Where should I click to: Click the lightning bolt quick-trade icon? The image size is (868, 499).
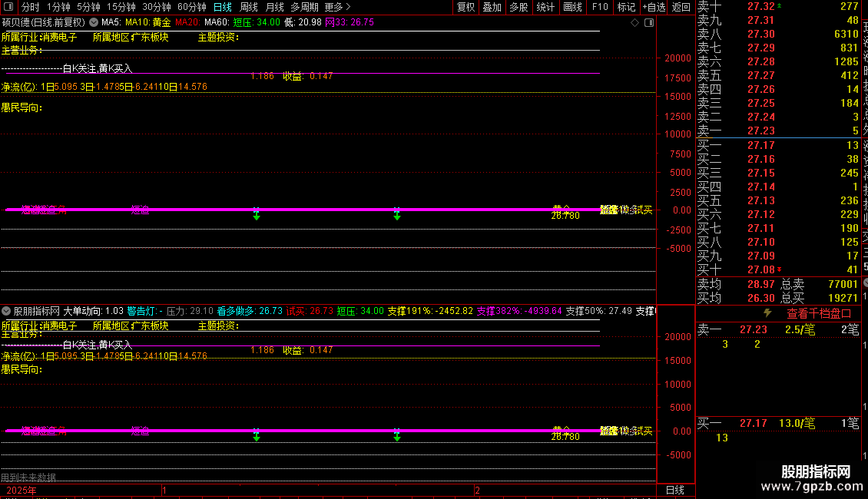tap(767, 312)
